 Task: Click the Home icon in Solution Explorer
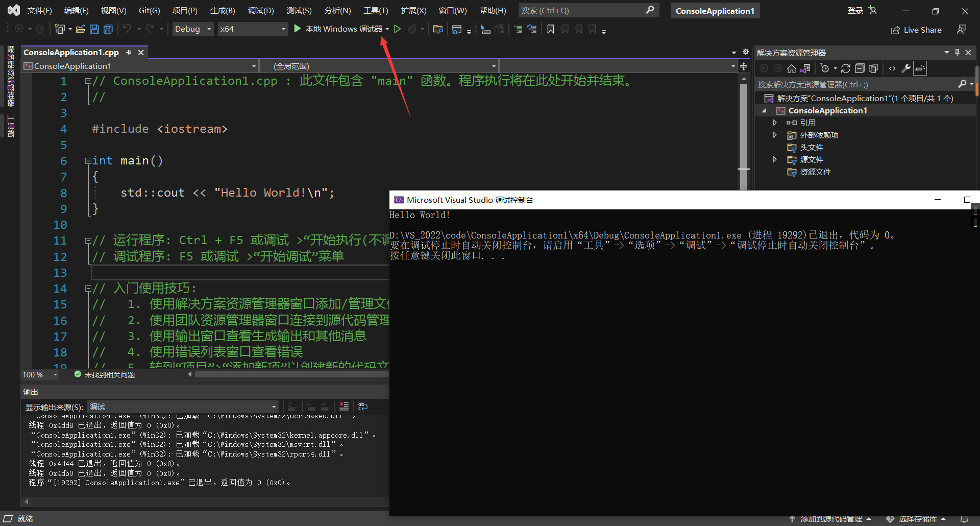pyautogui.click(x=792, y=68)
